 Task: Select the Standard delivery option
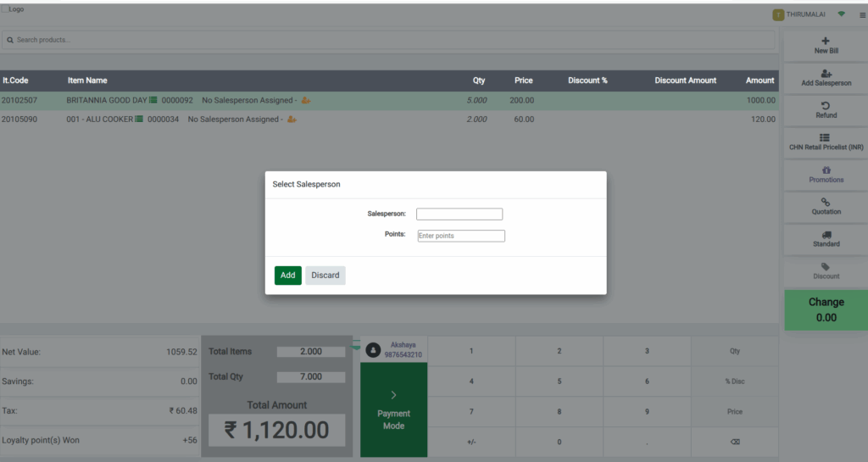pyautogui.click(x=826, y=238)
